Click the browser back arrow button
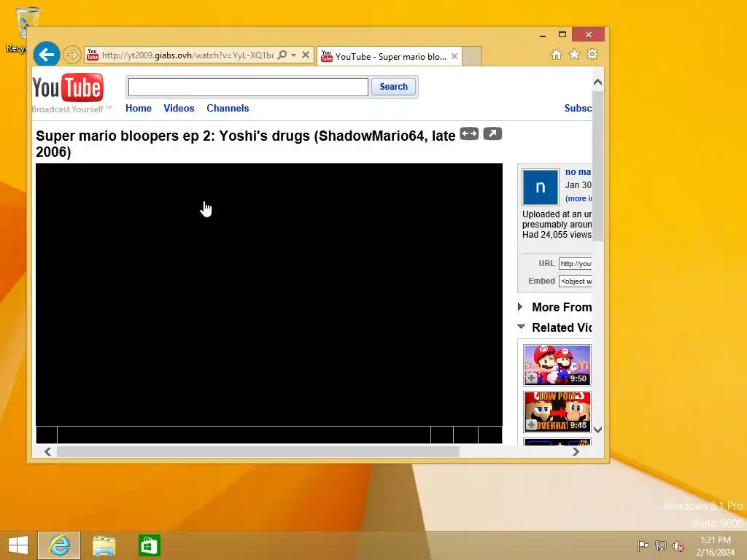747x560 pixels. tap(47, 55)
